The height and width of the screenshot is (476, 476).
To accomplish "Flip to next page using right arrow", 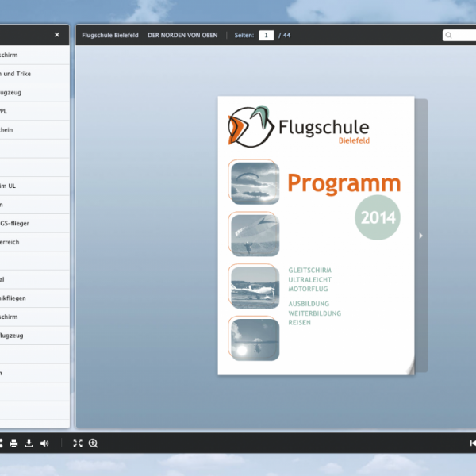I will pos(420,236).
